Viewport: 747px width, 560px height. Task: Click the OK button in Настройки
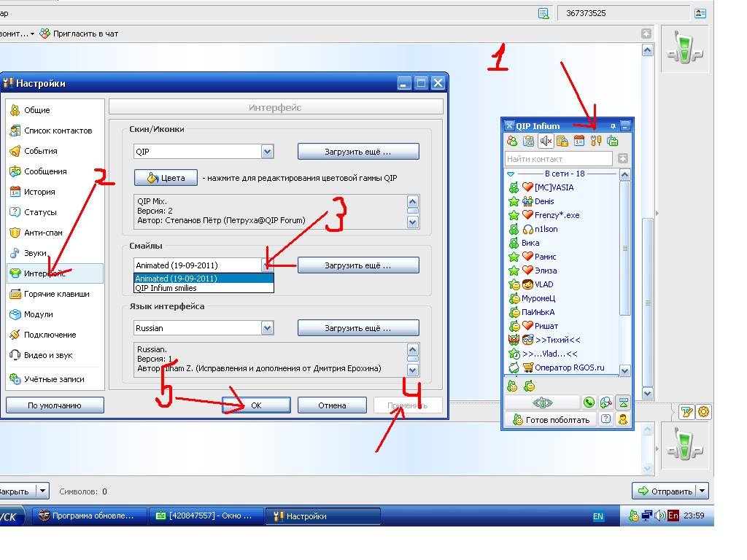click(256, 405)
